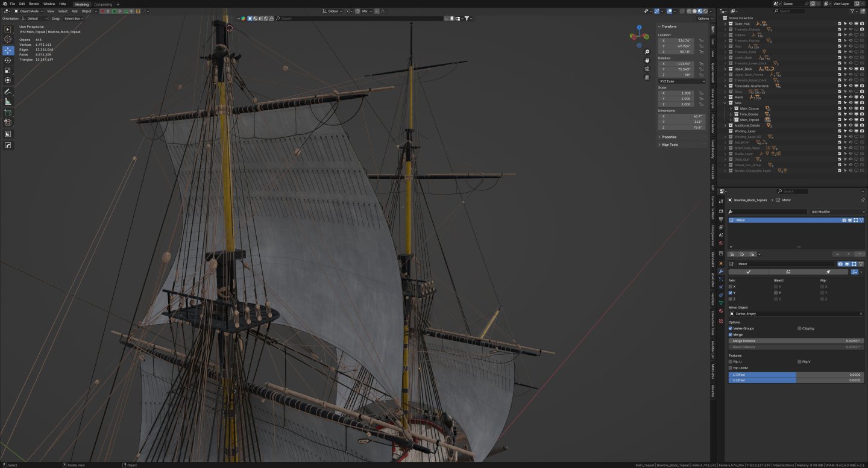Open the Select Box drag dropdown

point(73,18)
